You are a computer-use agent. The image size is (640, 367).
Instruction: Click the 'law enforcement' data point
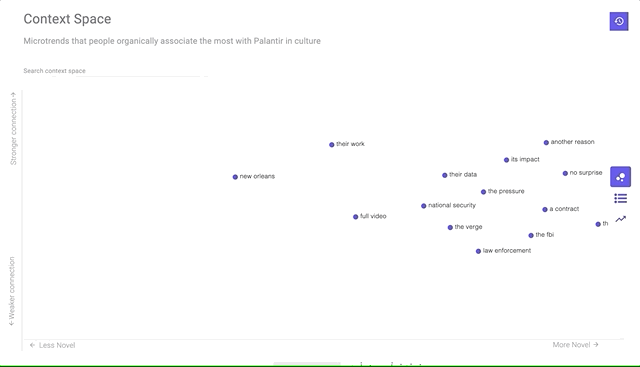pos(478,251)
